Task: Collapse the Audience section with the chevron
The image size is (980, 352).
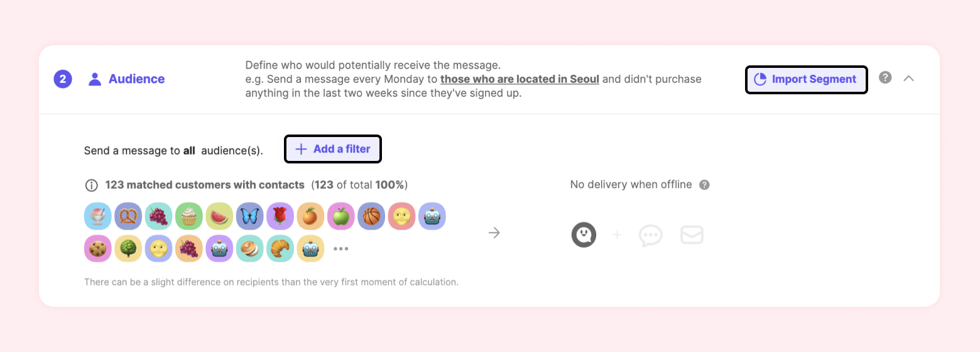Action: 908,79
